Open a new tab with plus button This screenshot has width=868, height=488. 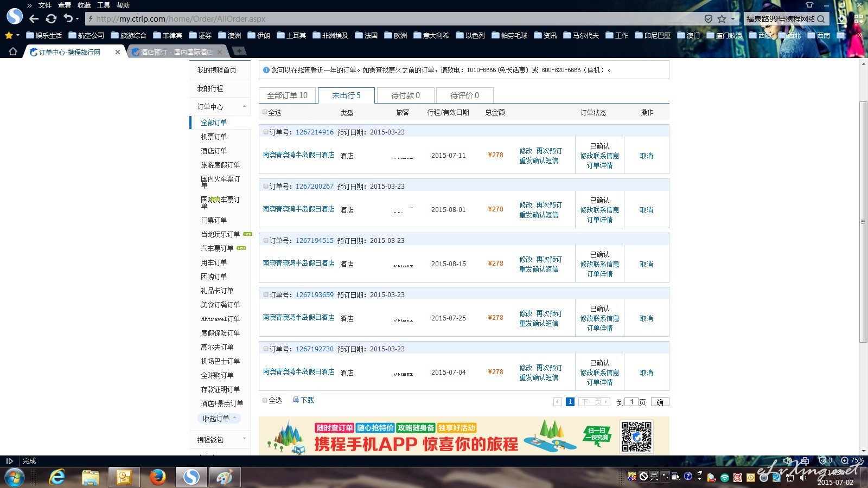tap(239, 51)
